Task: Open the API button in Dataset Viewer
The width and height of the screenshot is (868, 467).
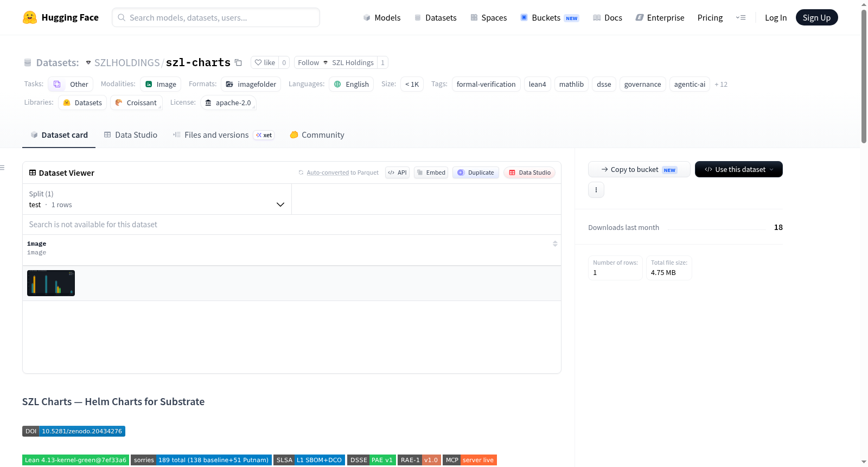Action: pyautogui.click(x=397, y=172)
